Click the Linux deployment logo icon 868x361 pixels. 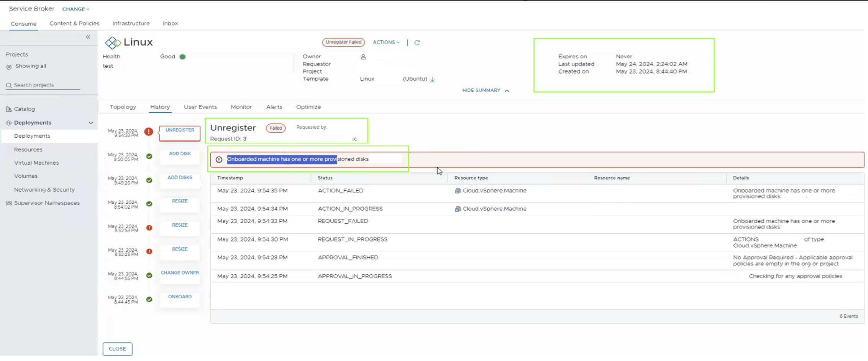pos(113,43)
